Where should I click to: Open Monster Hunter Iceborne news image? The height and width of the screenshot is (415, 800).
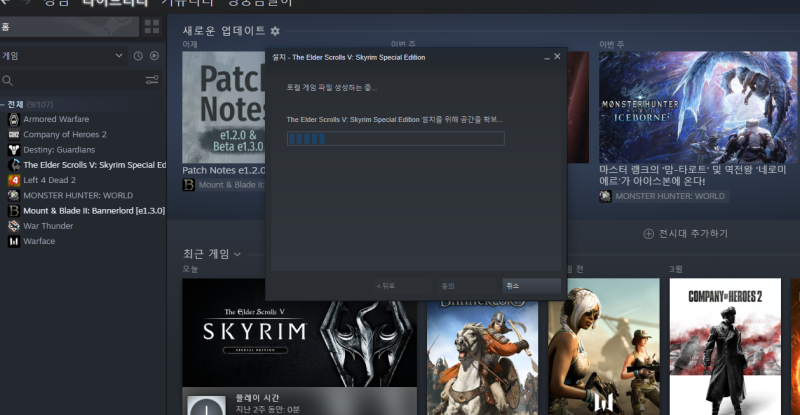coord(697,107)
